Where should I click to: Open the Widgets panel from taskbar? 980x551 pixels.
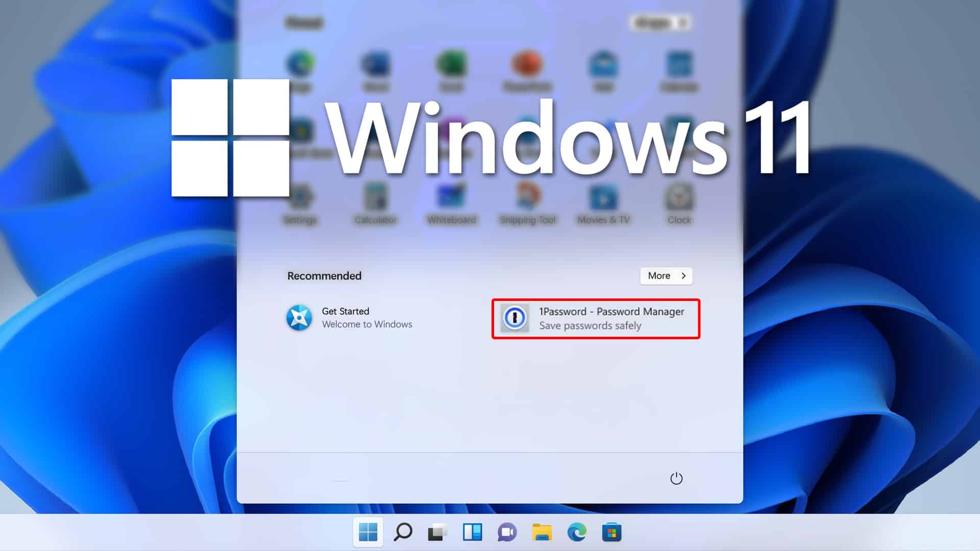point(472,532)
